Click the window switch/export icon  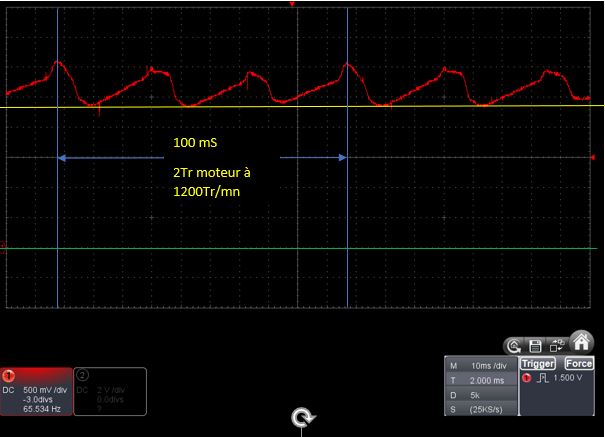point(557,345)
